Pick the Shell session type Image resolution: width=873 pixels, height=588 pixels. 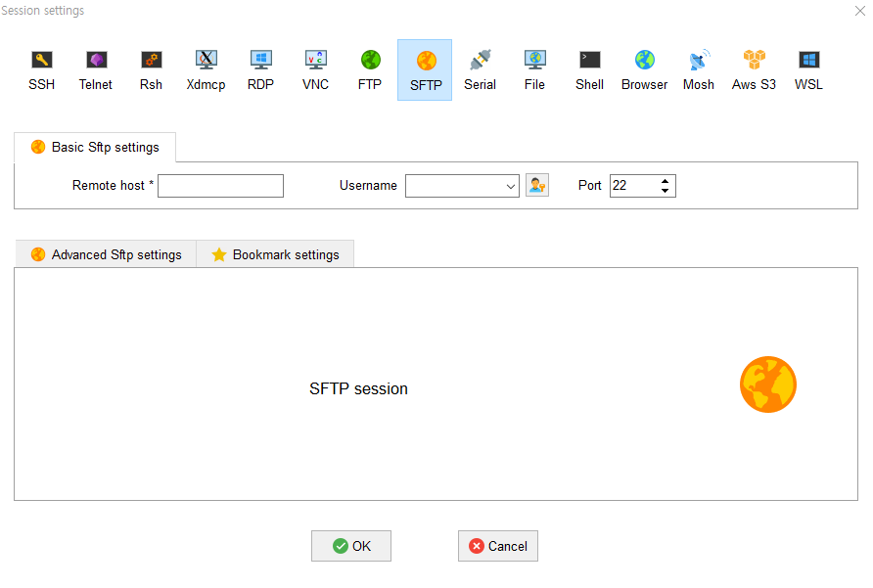click(x=589, y=70)
